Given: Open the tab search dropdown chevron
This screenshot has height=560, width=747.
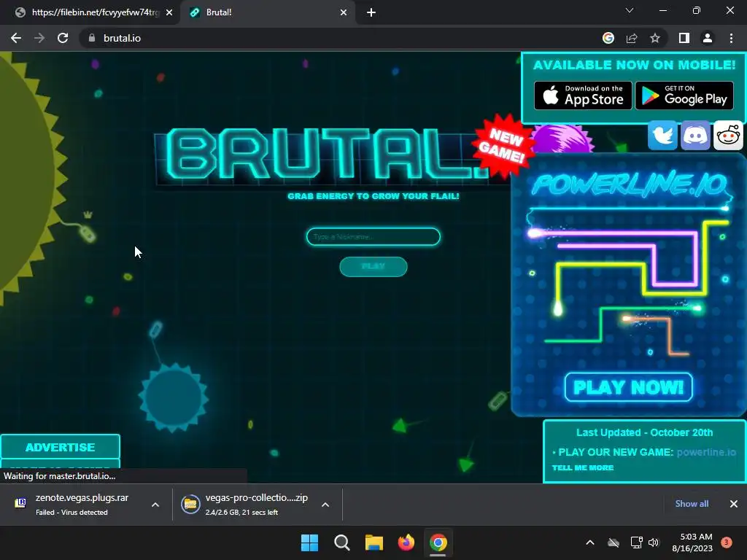Looking at the screenshot, I should 630,10.
